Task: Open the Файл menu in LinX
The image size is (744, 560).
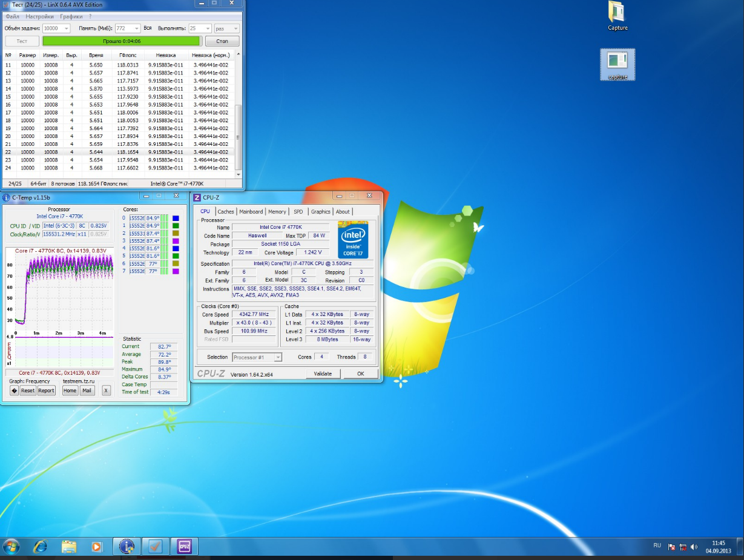Action: [12, 16]
